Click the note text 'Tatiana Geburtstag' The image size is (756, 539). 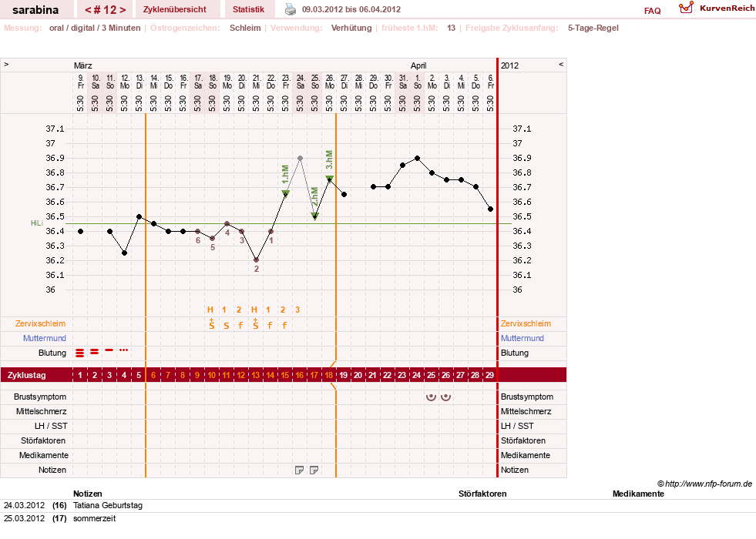point(108,505)
